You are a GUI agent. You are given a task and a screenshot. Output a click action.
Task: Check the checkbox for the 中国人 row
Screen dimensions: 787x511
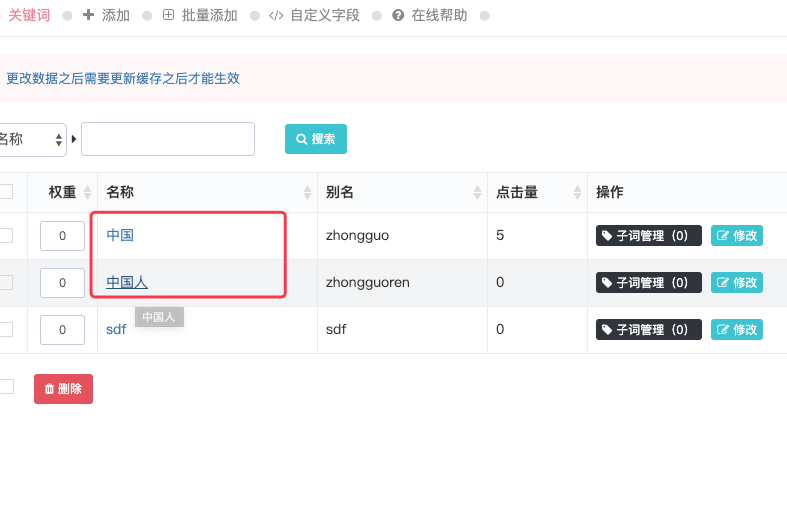(x=6, y=282)
